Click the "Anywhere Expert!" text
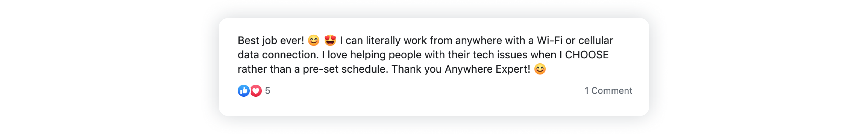 pyautogui.click(x=488, y=69)
